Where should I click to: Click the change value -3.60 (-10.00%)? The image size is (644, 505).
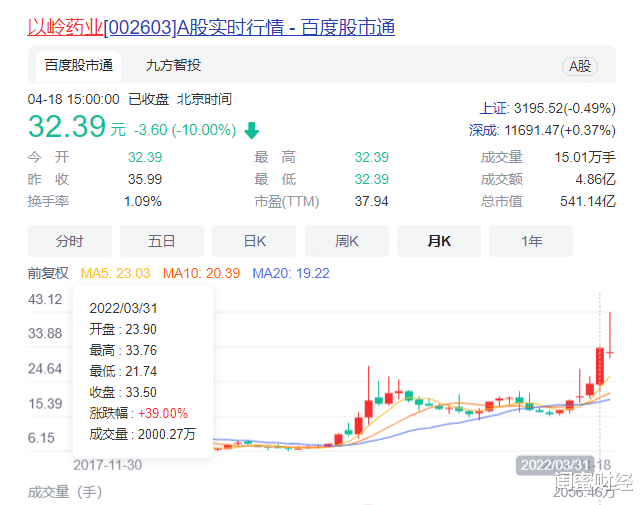[x=185, y=130]
